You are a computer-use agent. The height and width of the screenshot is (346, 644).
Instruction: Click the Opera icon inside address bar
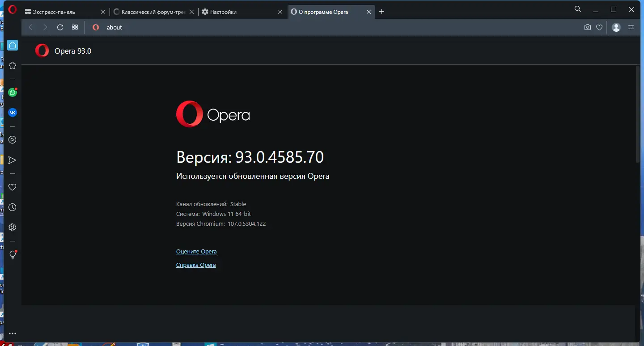(x=96, y=27)
